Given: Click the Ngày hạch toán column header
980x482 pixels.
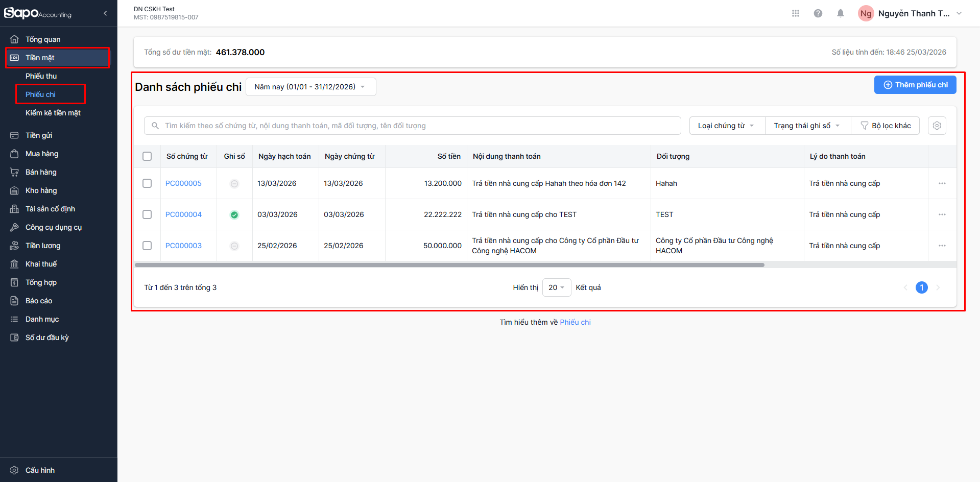Looking at the screenshot, I should pyautogui.click(x=284, y=156).
